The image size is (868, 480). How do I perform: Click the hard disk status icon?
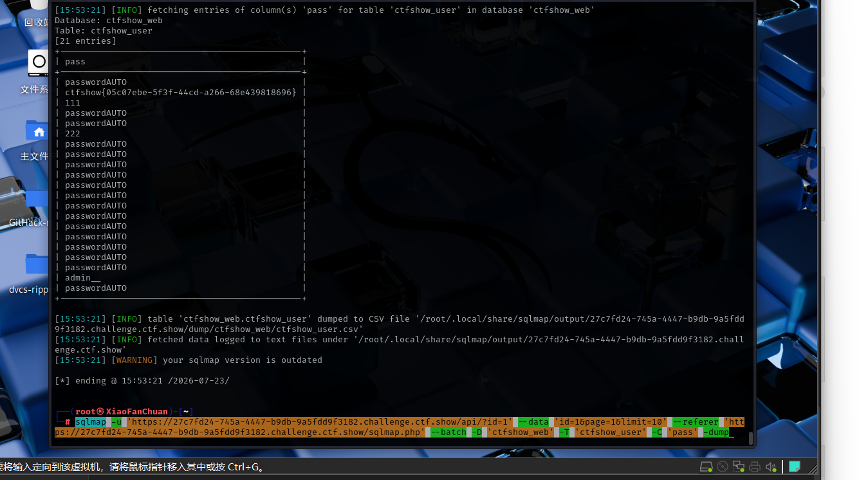tap(706, 466)
